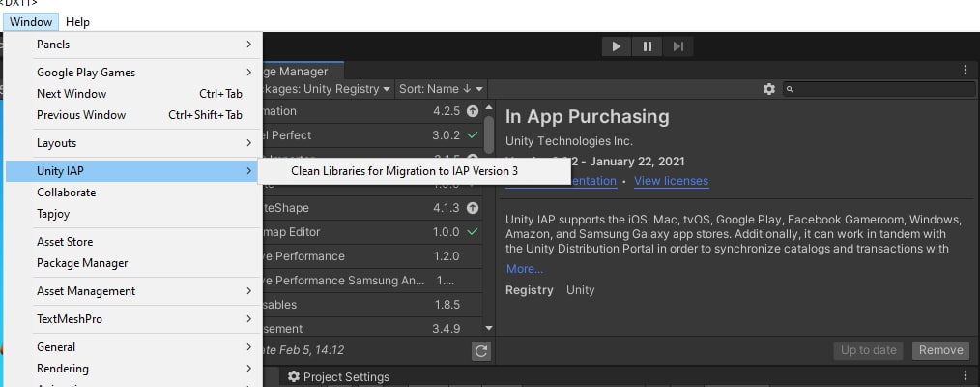Select Previous Window menu entry
The width and height of the screenshot is (980, 387).
[x=133, y=115]
